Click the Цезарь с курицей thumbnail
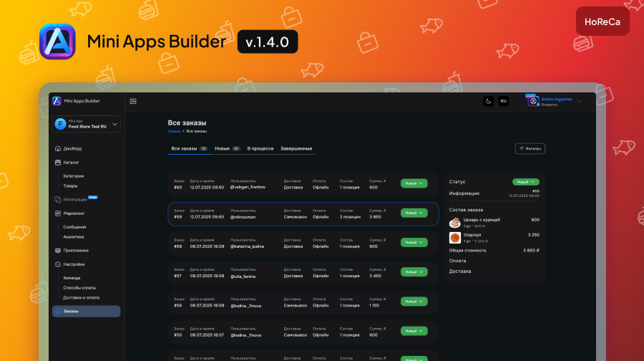Screen dimensions: 644x361 point(454,223)
